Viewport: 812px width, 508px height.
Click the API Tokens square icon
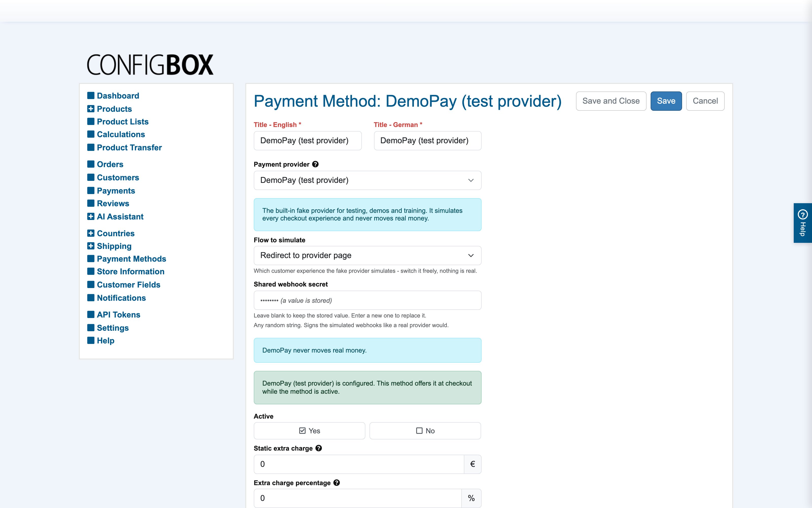pyautogui.click(x=91, y=314)
